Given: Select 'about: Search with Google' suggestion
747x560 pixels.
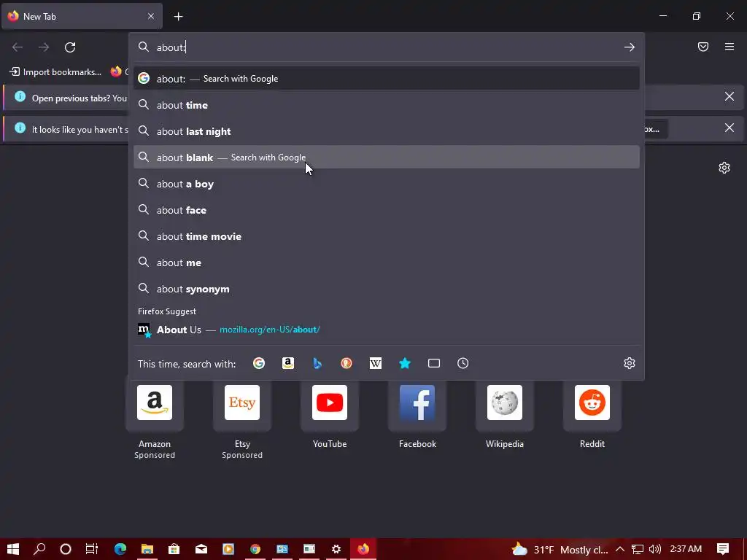Looking at the screenshot, I should [387, 79].
